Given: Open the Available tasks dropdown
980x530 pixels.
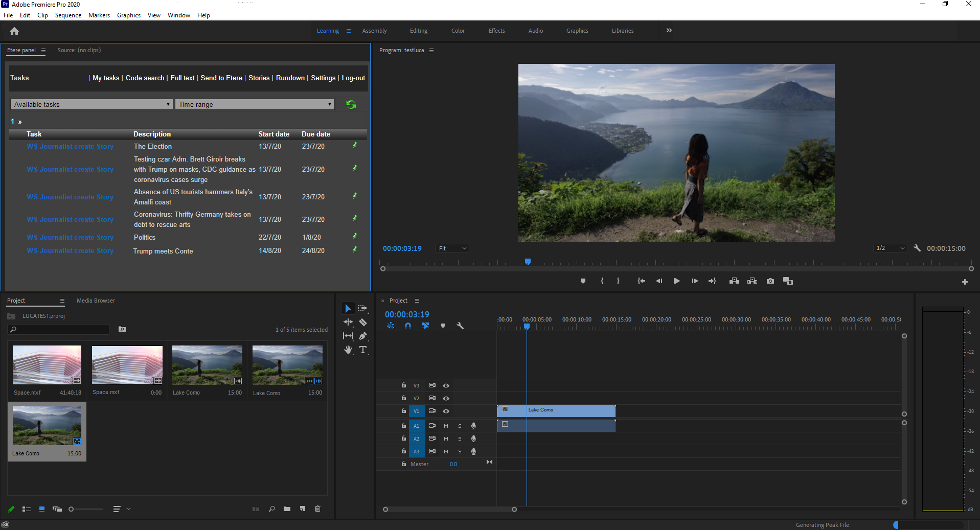Looking at the screenshot, I should pos(91,105).
